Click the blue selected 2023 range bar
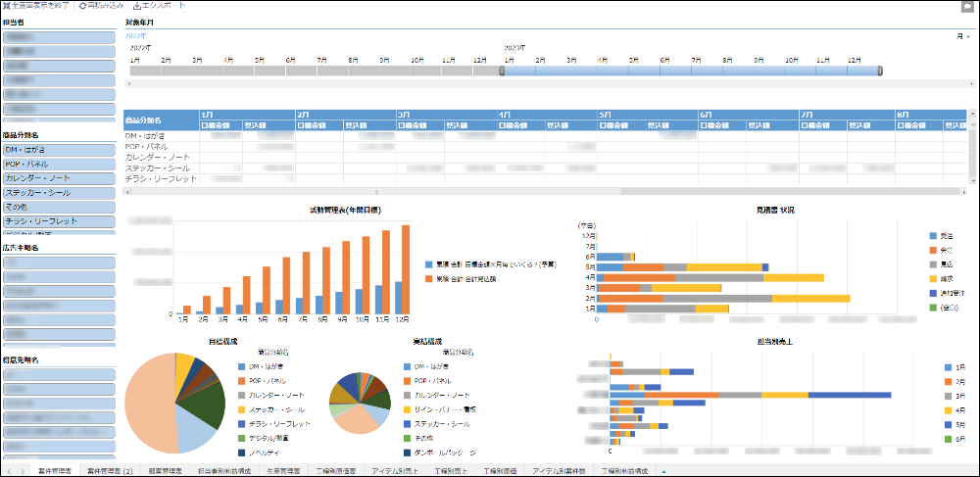 pyautogui.click(x=691, y=72)
